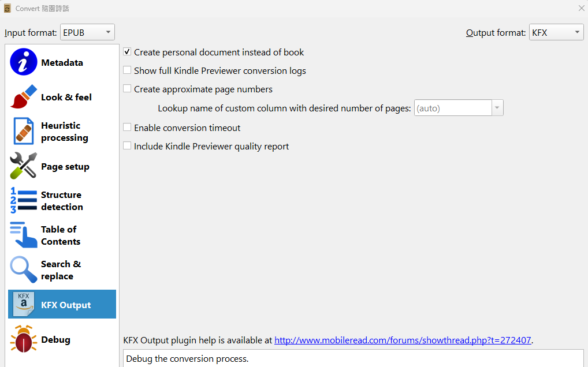Select Structure detection section
Image resolution: width=588 pixels, height=367 pixels.
62,201
